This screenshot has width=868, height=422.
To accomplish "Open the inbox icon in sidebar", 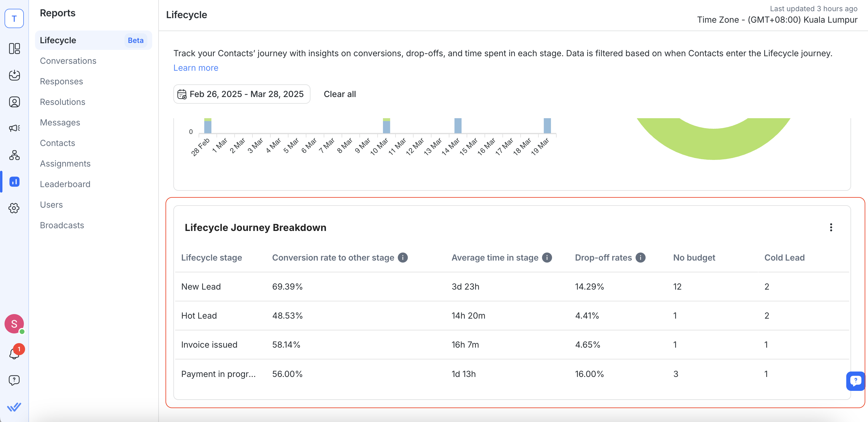I will coord(14,75).
